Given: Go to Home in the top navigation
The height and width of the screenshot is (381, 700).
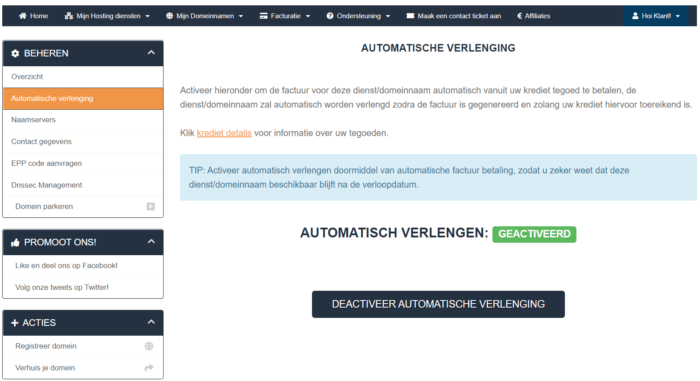Looking at the screenshot, I should [33, 16].
